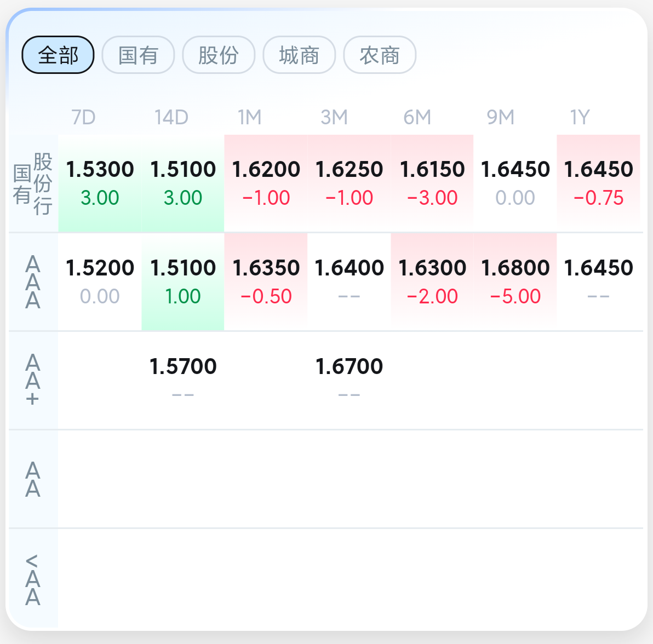Select the AA+ row label
This screenshot has width=653, height=644.
(33, 381)
